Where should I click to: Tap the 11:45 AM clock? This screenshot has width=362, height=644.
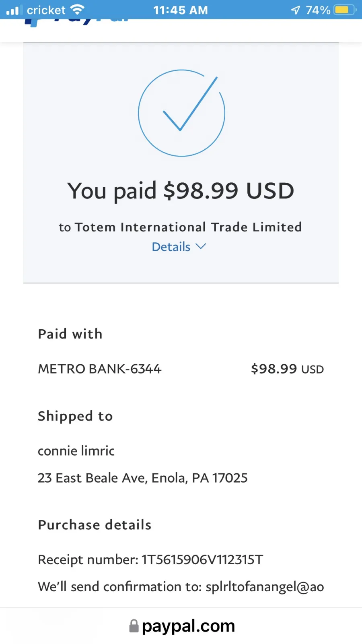click(x=181, y=10)
